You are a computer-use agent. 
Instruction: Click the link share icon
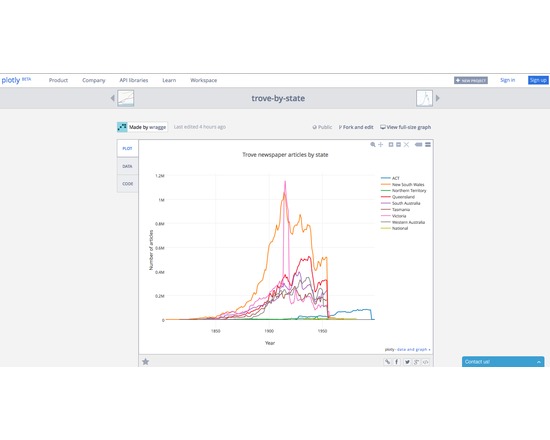(x=388, y=362)
